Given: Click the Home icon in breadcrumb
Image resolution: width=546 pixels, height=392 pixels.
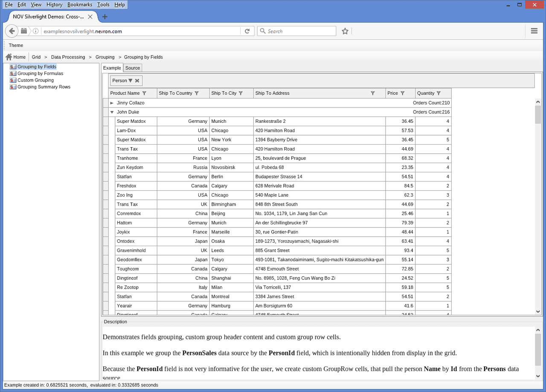Looking at the screenshot, I should coord(9,57).
